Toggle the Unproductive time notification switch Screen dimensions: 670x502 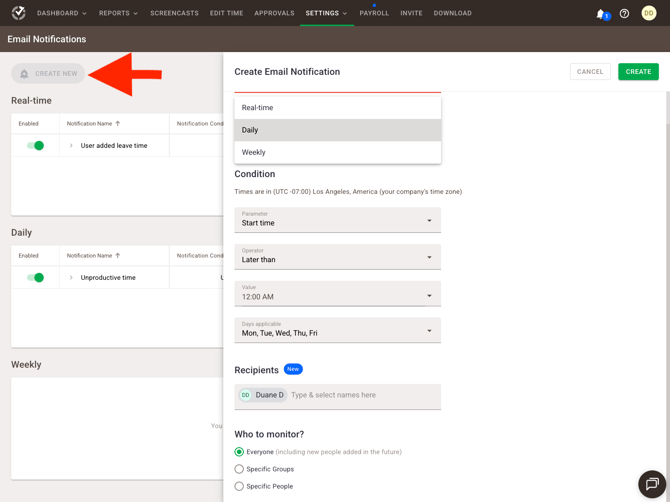click(35, 278)
